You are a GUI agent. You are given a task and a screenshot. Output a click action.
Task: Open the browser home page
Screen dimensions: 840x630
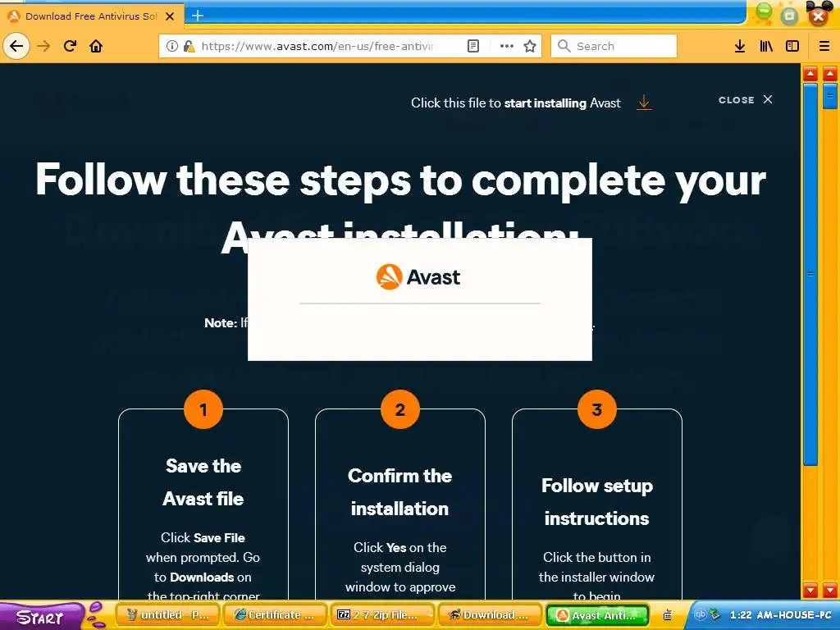click(96, 46)
